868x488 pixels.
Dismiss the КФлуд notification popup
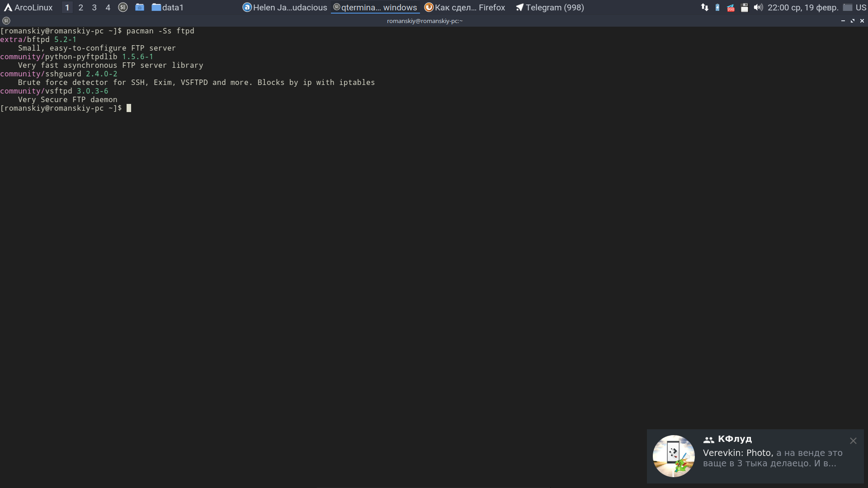coord(853,441)
